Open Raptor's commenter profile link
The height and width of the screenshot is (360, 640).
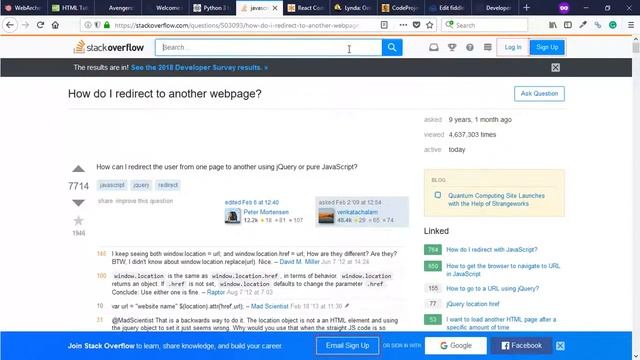pos(216,292)
